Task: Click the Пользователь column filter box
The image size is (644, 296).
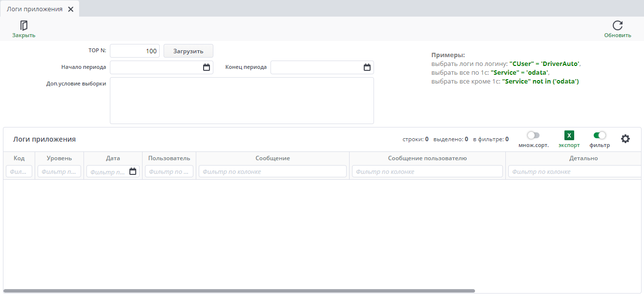Action: click(x=169, y=171)
